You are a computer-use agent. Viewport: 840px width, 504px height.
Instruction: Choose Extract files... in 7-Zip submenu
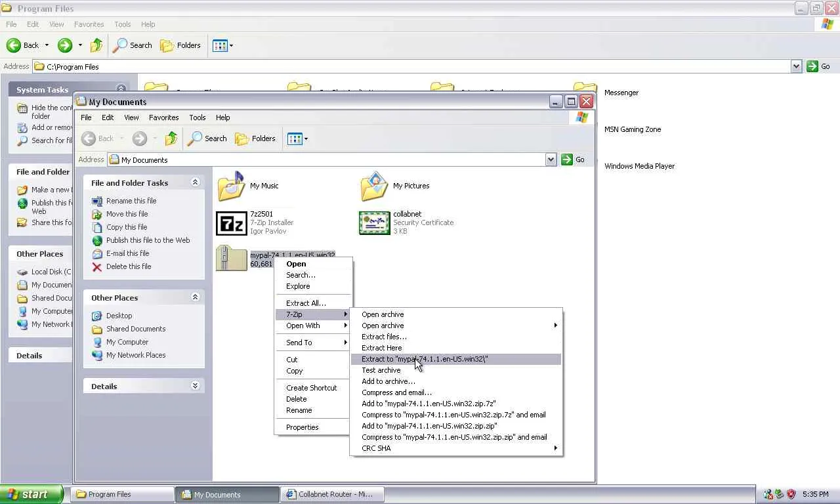point(456,337)
